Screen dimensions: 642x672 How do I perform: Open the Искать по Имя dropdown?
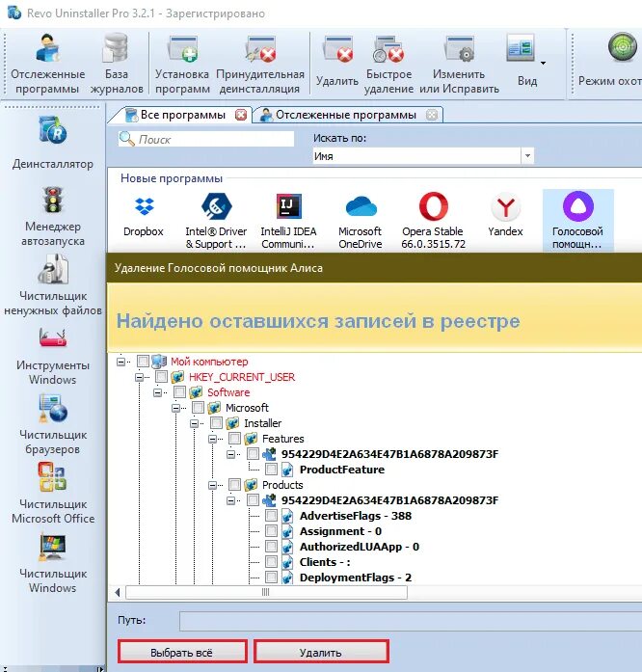tap(527, 155)
